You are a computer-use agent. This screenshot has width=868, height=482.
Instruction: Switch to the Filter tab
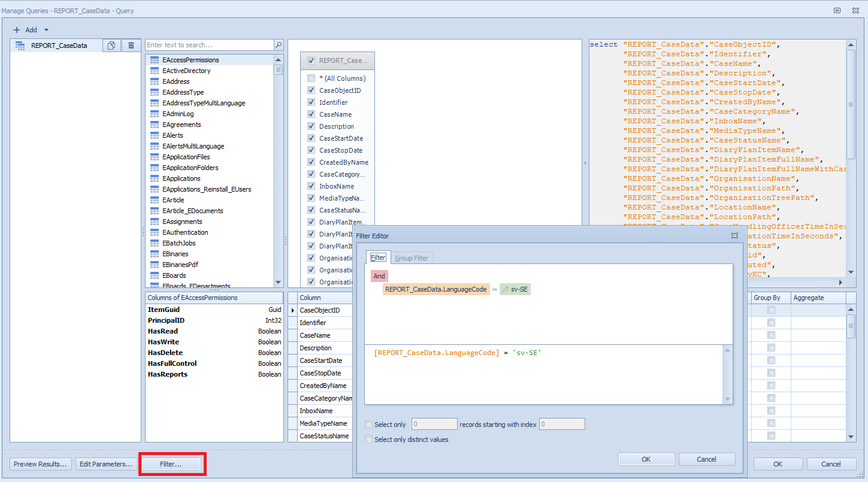pos(378,257)
